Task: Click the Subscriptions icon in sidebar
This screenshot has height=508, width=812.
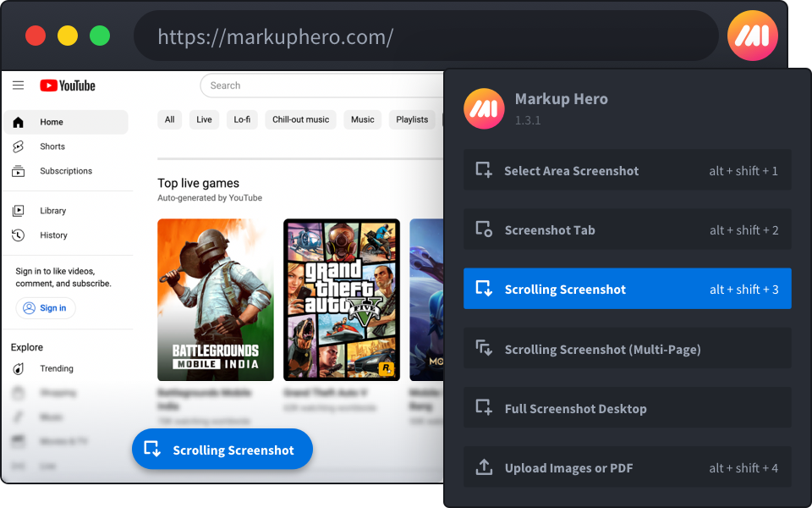Action: (18, 171)
